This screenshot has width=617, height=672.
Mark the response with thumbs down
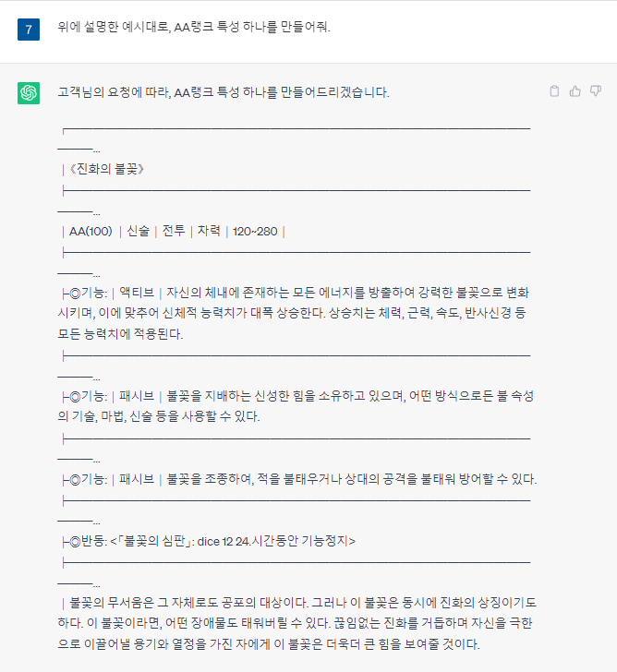[x=596, y=91]
